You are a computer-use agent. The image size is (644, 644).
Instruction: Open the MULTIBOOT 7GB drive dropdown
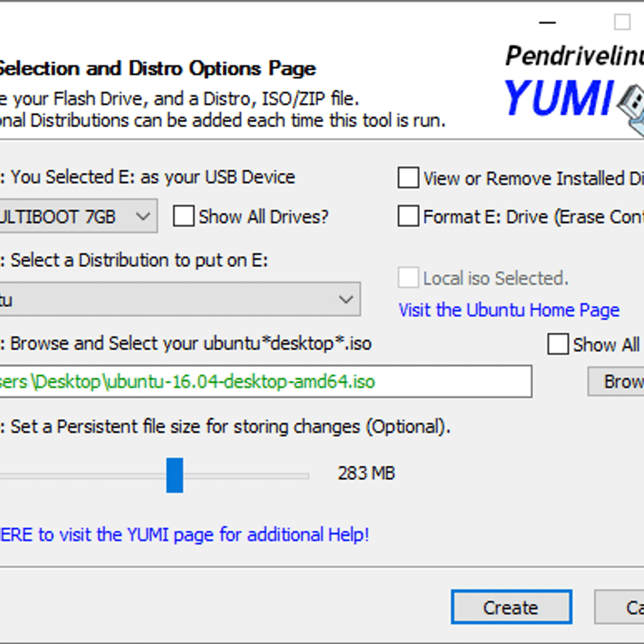[x=78, y=216]
